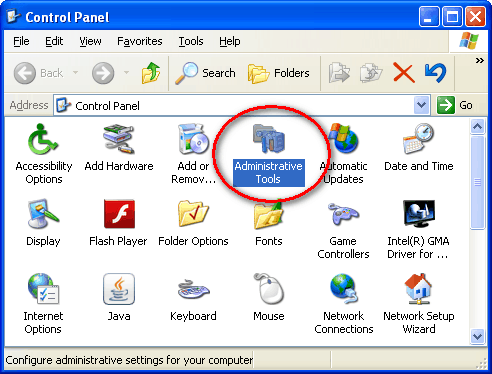Click the blue Undo arrow icon
The image size is (492, 374).
(435, 73)
